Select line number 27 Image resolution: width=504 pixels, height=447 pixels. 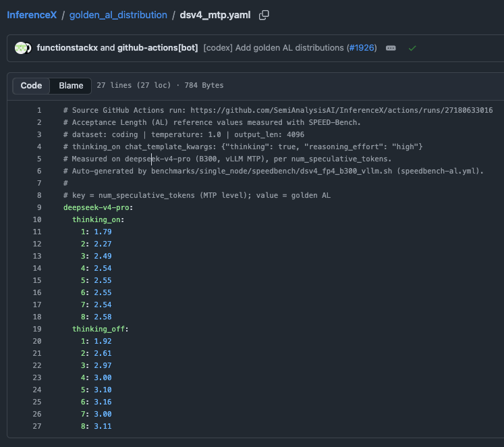[x=37, y=426]
